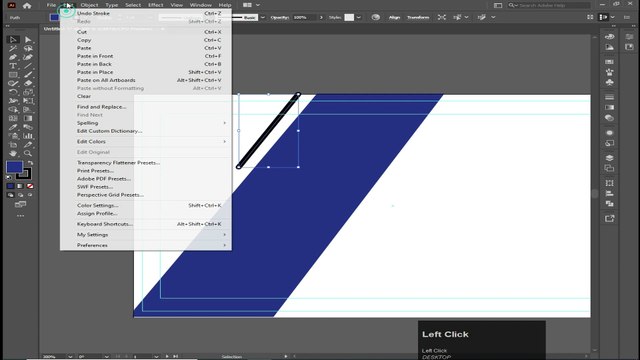Image resolution: width=640 pixels, height=360 pixels.
Task: Expand the My Settings submenu
Action: click(x=146, y=235)
